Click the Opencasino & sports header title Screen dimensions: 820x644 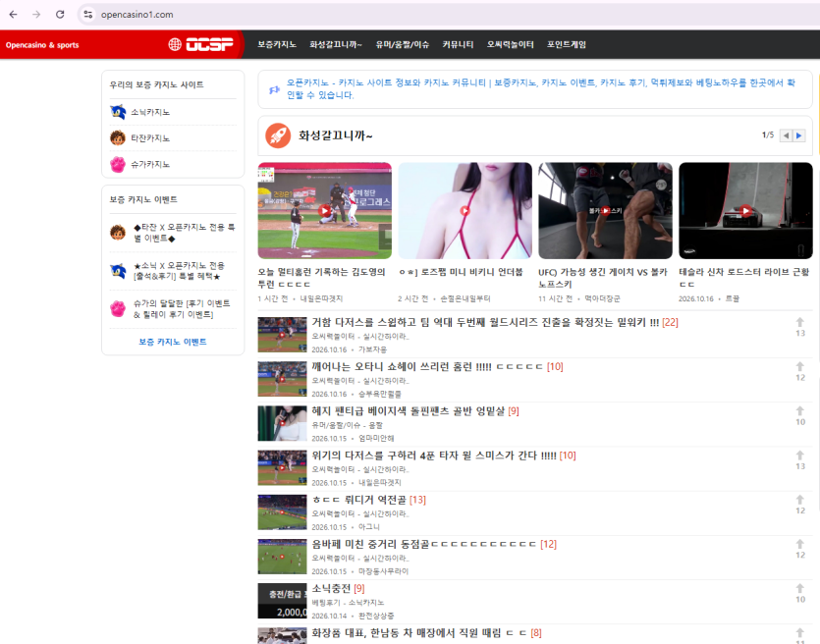(42, 45)
